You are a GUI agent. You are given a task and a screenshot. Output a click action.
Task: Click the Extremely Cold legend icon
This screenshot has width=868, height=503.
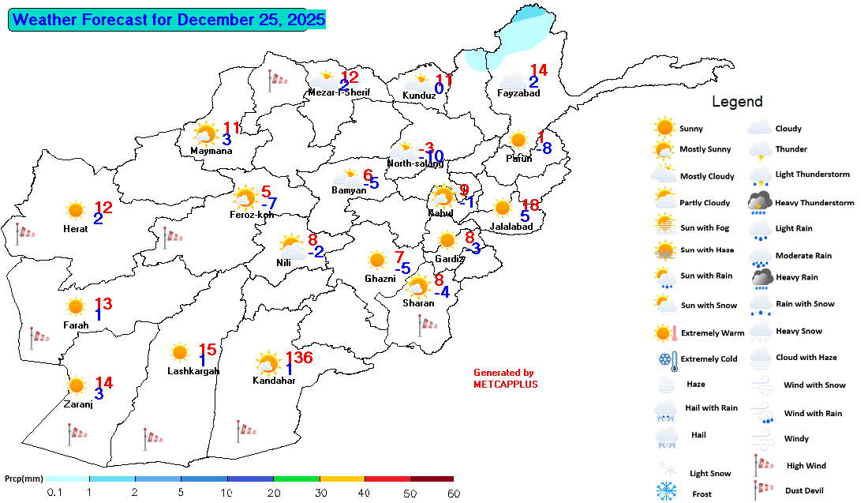click(667, 359)
